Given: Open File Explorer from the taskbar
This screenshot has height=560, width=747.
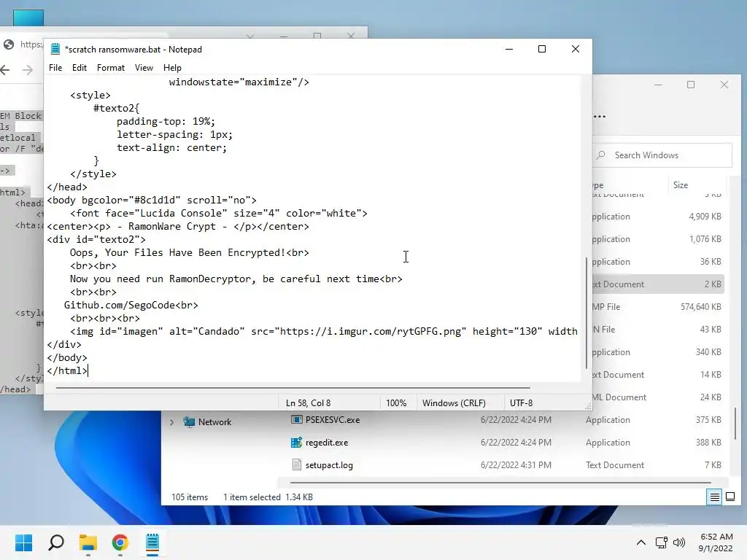Looking at the screenshot, I should (x=88, y=542).
